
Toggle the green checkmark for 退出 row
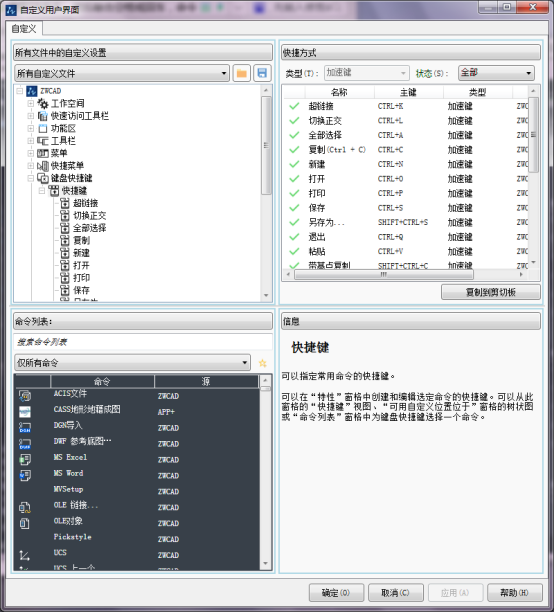(294, 237)
